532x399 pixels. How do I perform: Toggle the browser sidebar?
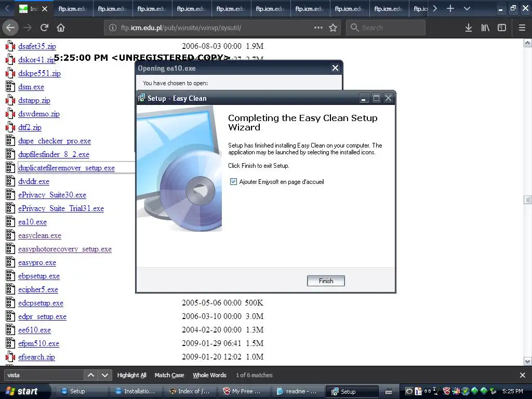click(502, 28)
